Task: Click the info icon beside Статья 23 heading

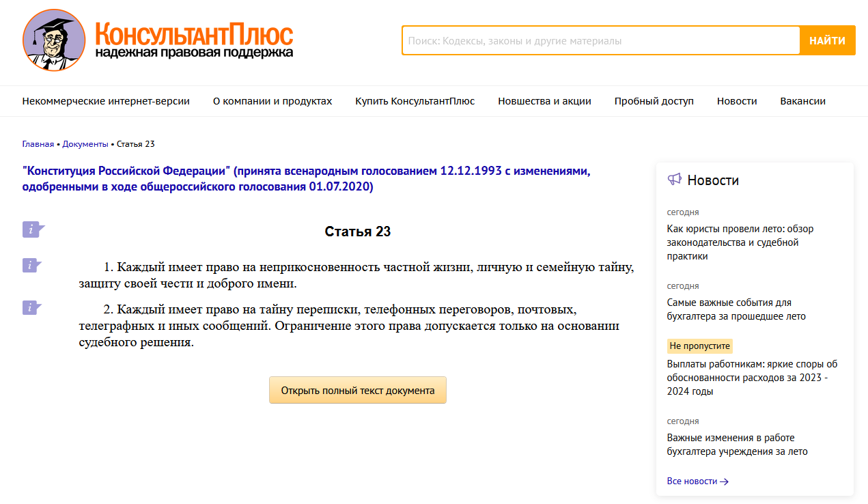Action: (33, 229)
